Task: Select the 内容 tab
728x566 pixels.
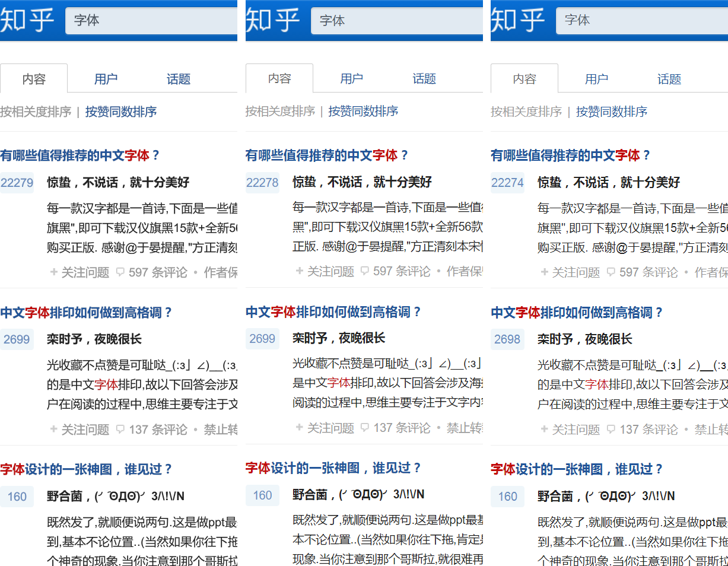Action: click(x=34, y=78)
